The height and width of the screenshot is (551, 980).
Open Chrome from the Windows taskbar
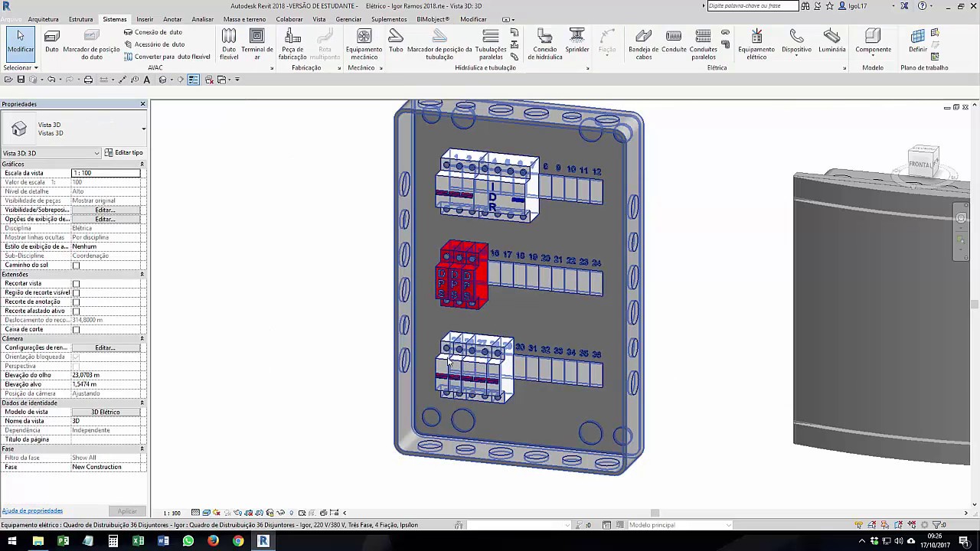coord(238,541)
